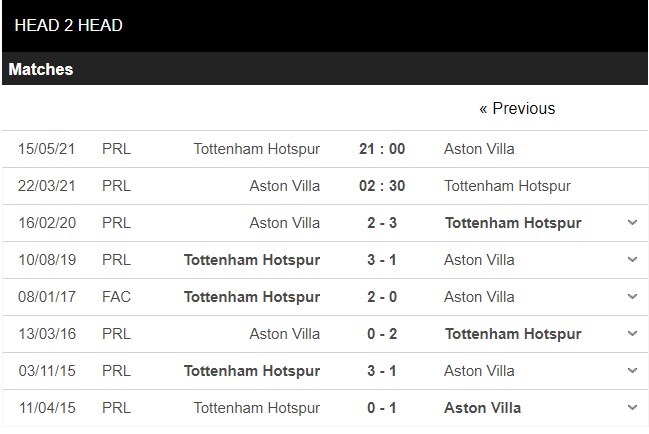This screenshot has height=434, width=649.
Task: Select bold Aston Villa in 11/04/15 row
Action: 482,408
